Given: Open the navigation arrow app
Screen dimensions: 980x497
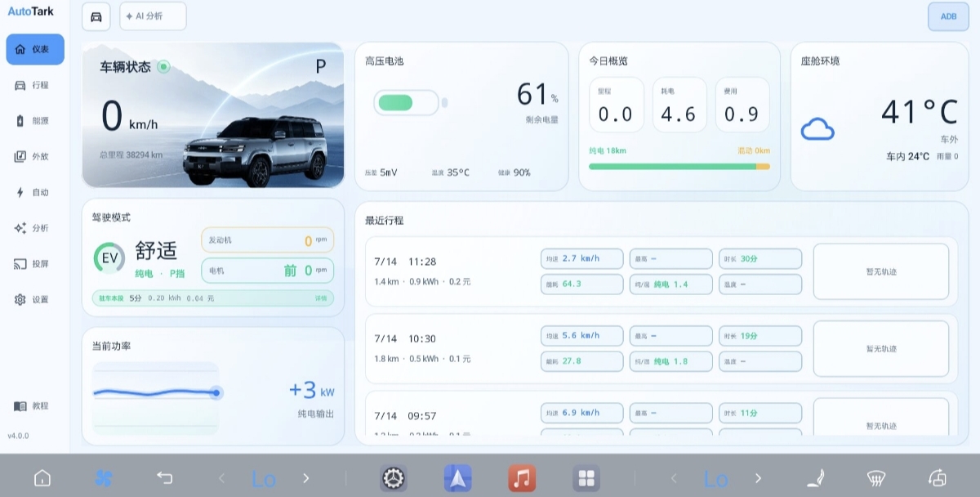Looking at the screenshot, I should (x=458, y=478).
